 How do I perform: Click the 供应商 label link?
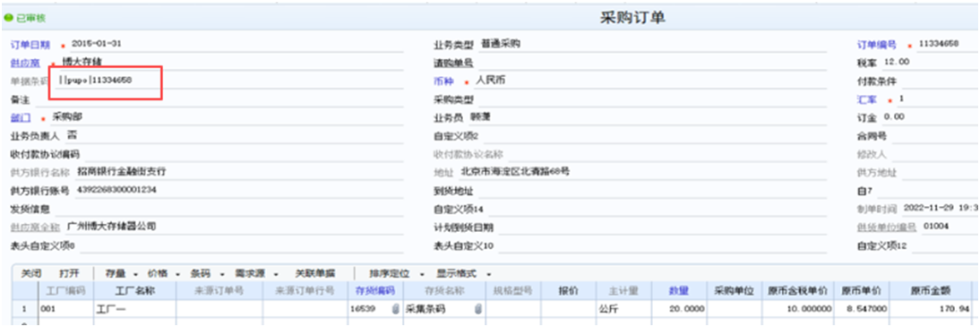pyautogui.click(x=26, y=63)
